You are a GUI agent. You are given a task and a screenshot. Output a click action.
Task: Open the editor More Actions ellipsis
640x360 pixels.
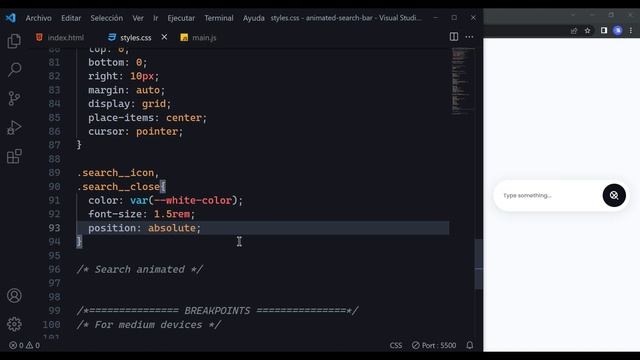tap(469, 37)
